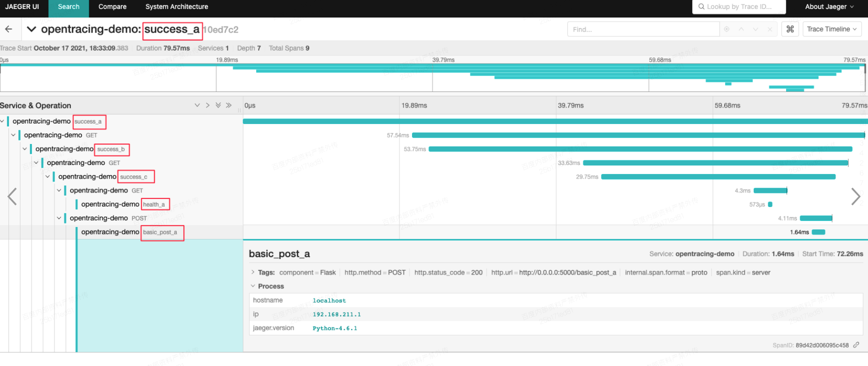Click the Duration 79.57ms header text
The image size is (868, 366).
pos(163,48)
